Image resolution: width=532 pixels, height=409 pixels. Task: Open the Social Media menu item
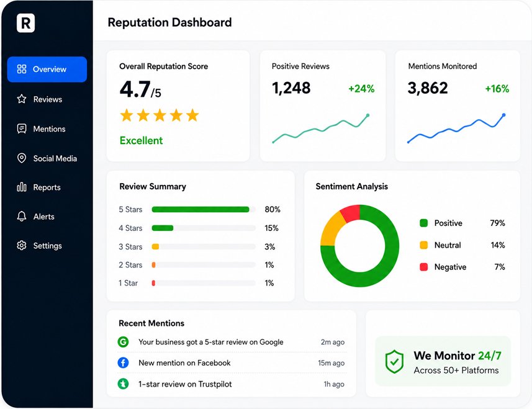click(x=47, y=158)
